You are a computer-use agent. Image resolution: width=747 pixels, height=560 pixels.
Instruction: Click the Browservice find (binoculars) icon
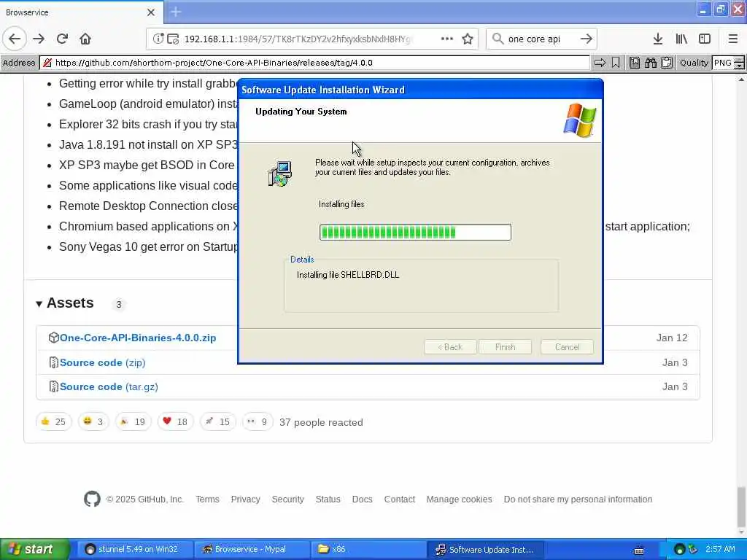click(x=651, y=63)
